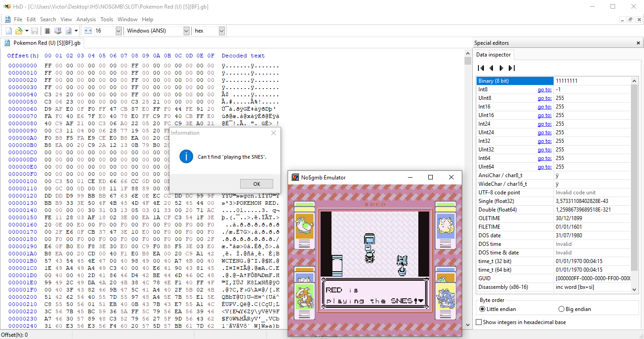644x339 pixels.
Task: Click go to link for UInt64
Action: (545, 167)
